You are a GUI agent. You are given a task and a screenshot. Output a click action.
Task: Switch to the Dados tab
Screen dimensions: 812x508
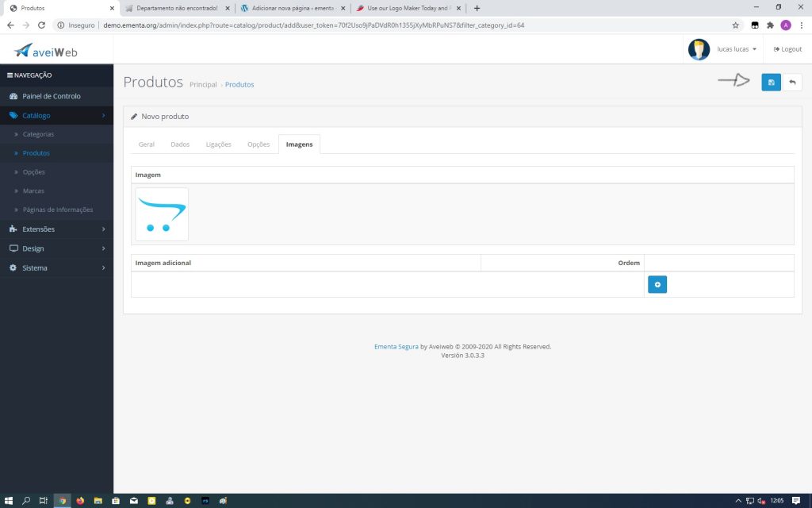(180, 144)
